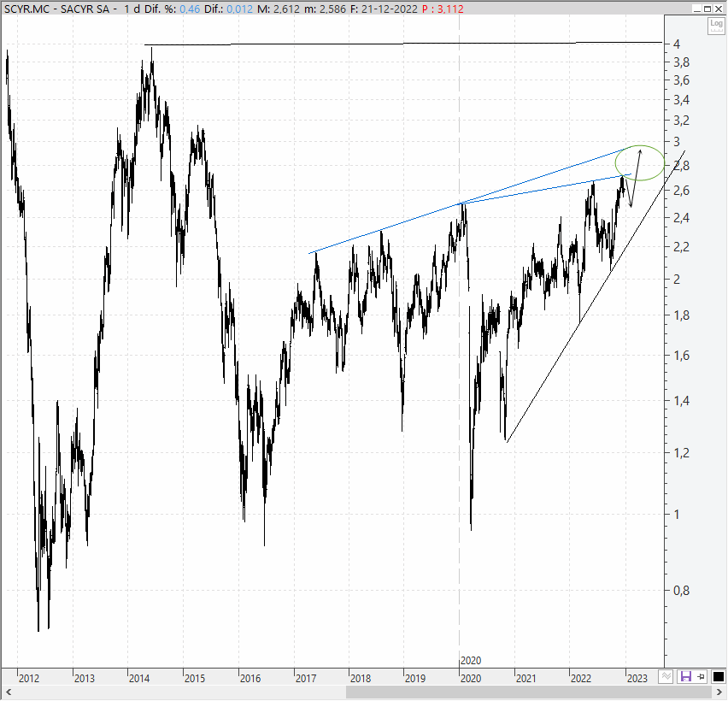Screen dimensions: 728x701
Task: Click the '1,6' price axis label
Action: 681,356
